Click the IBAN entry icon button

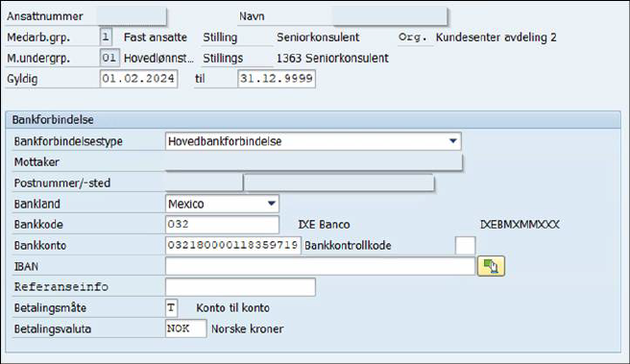click(491, 266)
